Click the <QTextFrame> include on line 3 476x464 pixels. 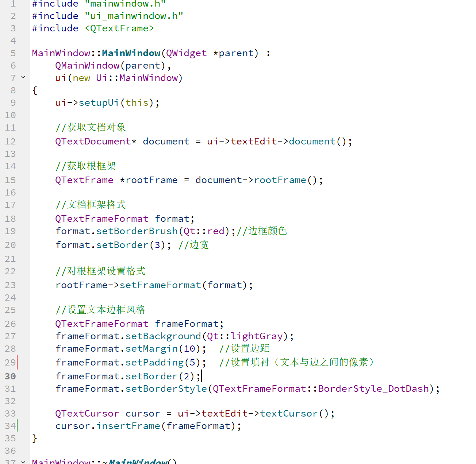(x=119, y=28)
